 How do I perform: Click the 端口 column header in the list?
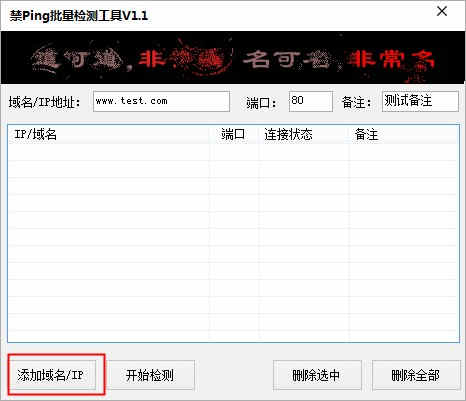[234, 135]
